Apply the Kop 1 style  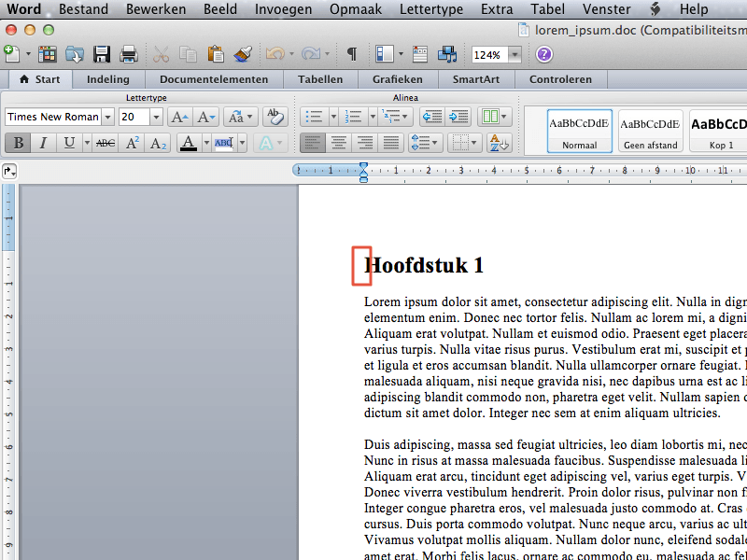pos(719,131)
